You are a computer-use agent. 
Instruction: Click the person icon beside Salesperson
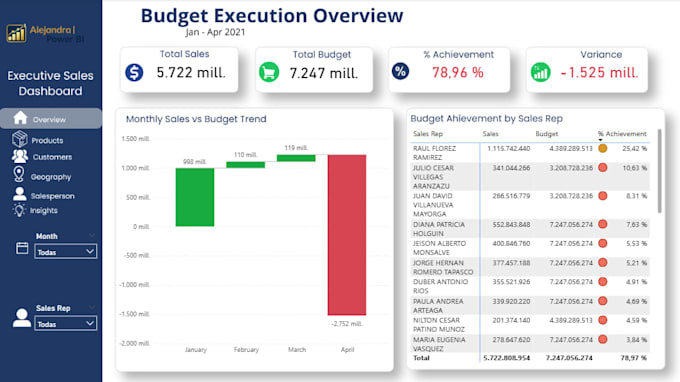(20, 194)
